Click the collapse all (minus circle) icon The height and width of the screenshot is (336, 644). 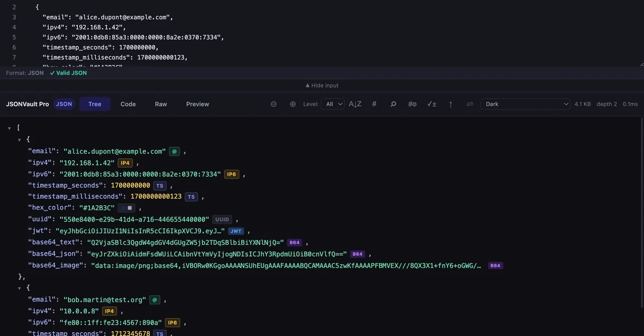coord(274,104)
